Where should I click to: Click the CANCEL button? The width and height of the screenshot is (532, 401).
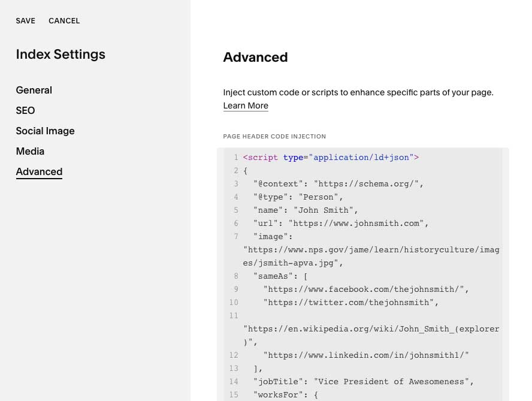pos(64,20)
